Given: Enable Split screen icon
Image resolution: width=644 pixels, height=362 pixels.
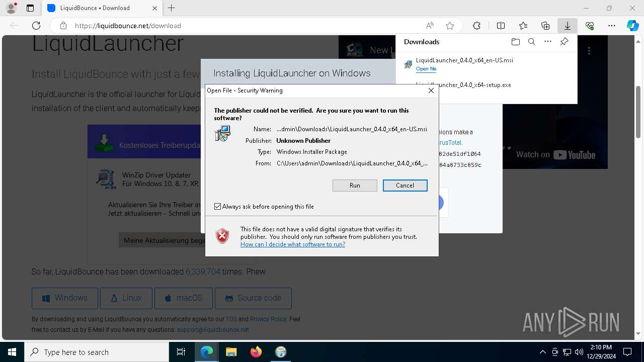Looking at the screenshot, I should point(501,26).
